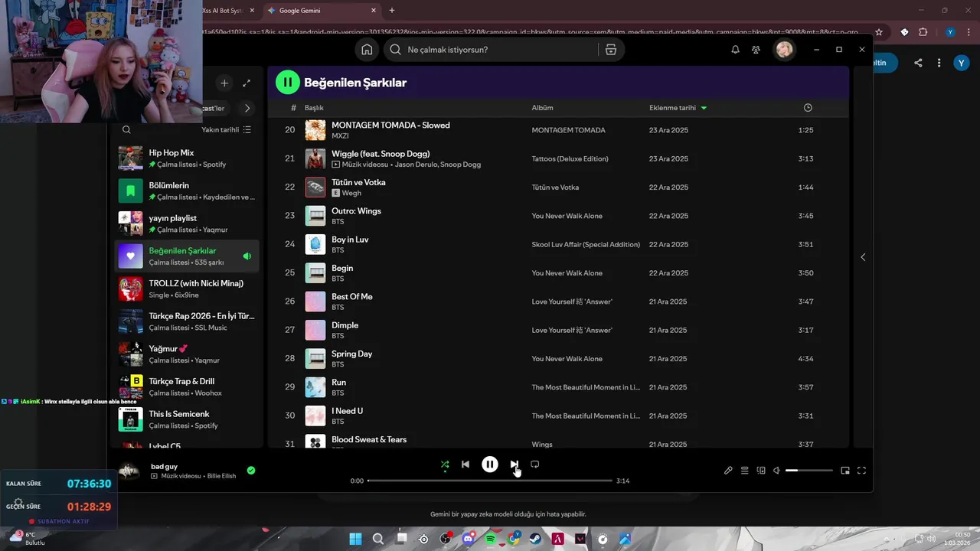Toggle saved checkmark for bad guy
The image size is (980, 551).
[x=251, y=471]
